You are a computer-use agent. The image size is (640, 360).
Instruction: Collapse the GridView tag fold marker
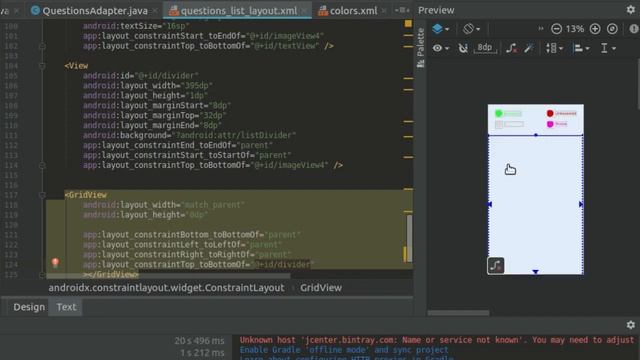click(x=42, y=195)
